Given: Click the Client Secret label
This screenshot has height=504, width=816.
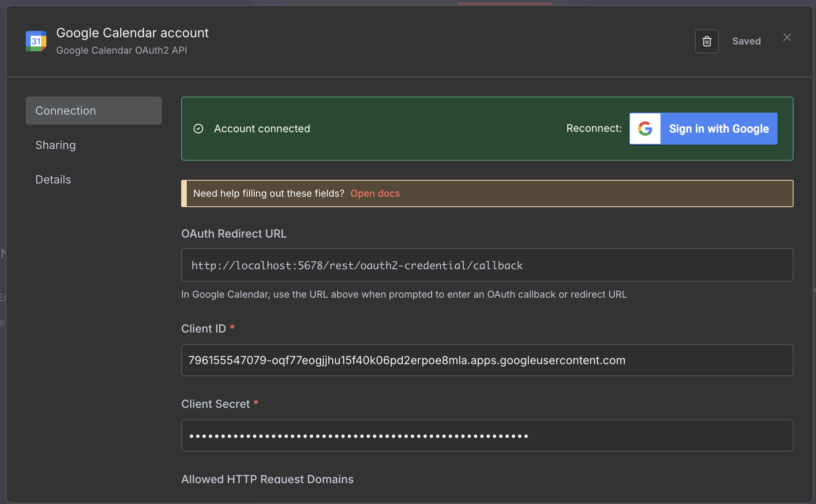Looking at the screenshot, I should [216, 404].
